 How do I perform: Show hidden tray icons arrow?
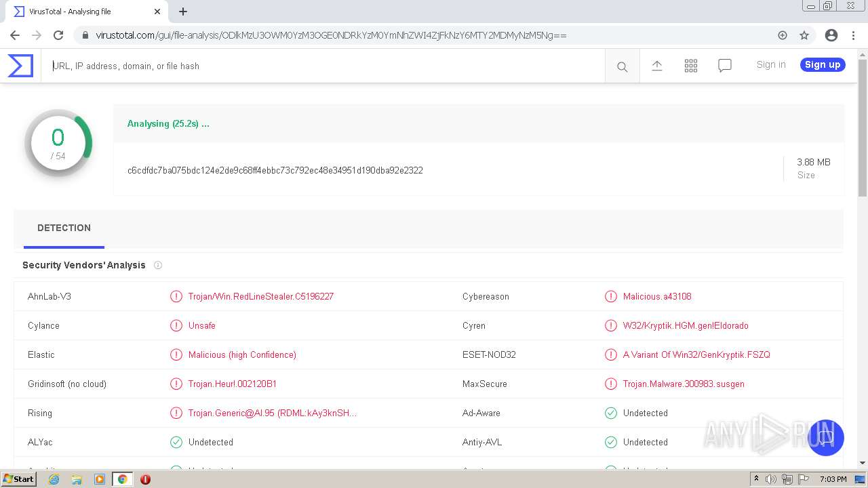point(756,479)
